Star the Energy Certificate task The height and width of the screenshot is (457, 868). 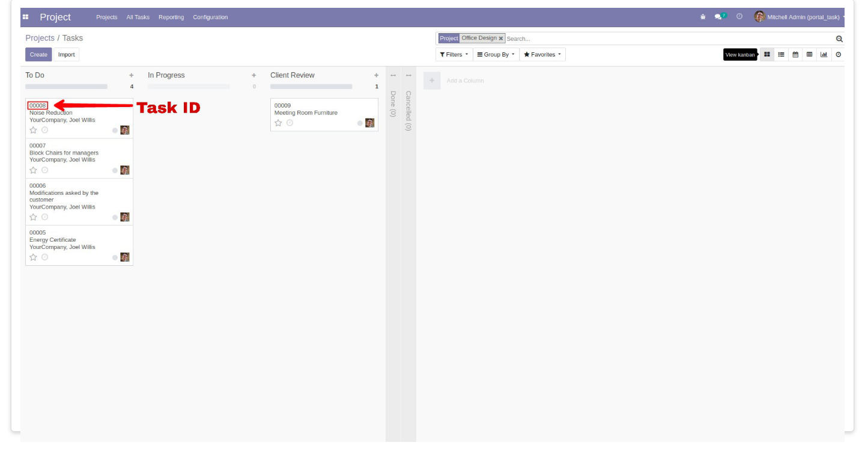pos(34,257)
